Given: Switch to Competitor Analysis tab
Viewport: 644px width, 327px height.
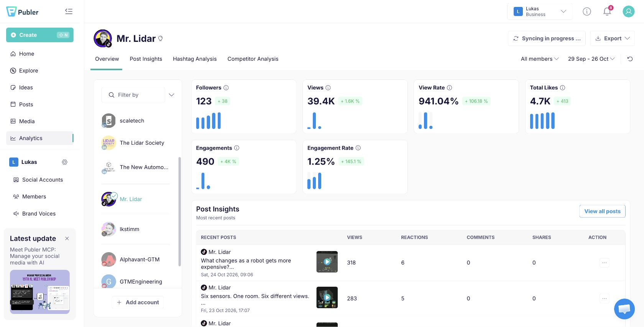Looking at the screenshot, I should [x=253, y=59].
